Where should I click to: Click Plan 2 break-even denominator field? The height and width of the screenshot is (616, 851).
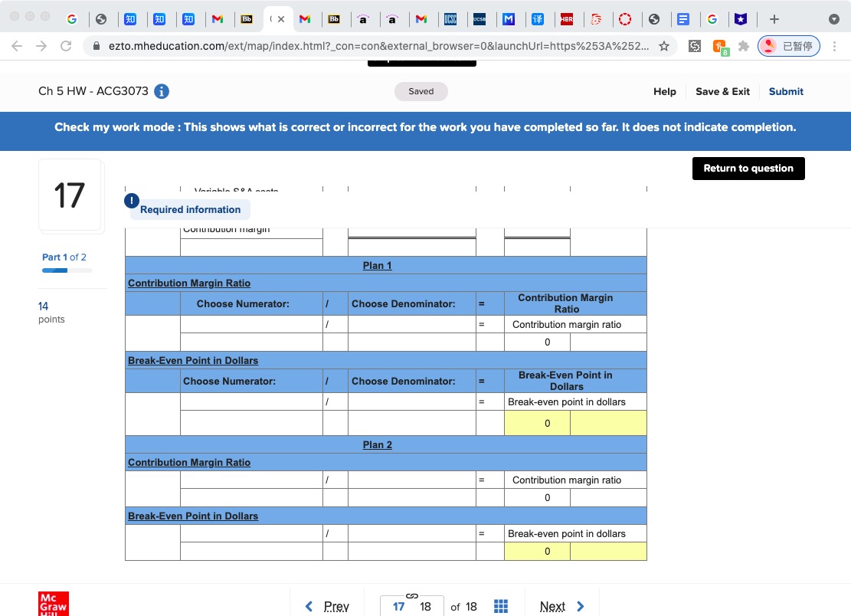coord(412,533)
